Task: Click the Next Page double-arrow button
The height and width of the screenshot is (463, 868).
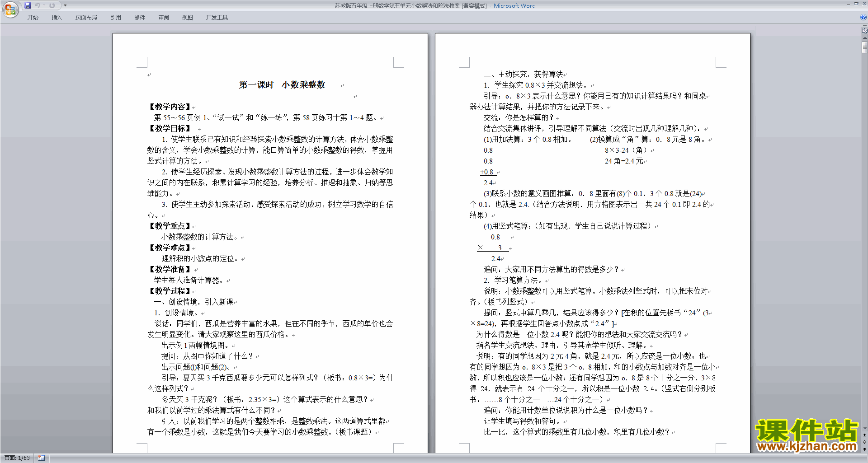Action: pos(864,449)
